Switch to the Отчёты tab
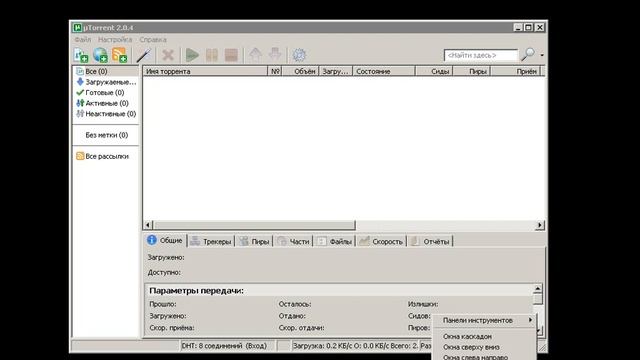 430,241
